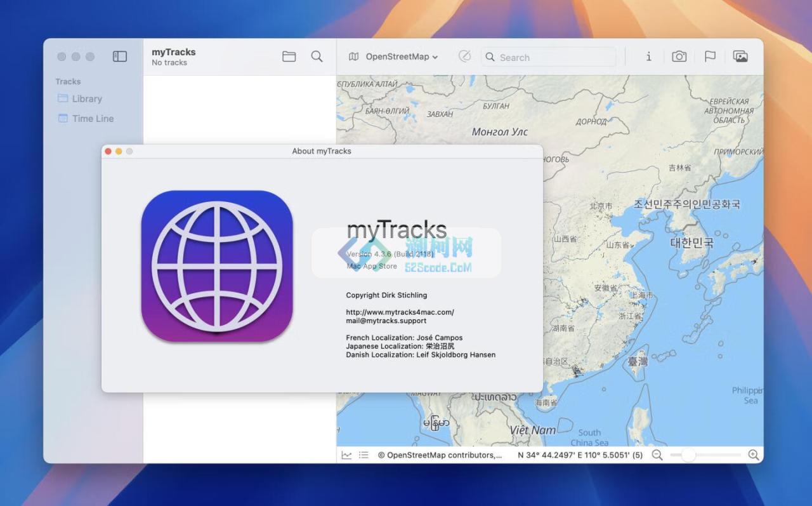Click the About myTracks title bar text

click(x=322, y=151)
